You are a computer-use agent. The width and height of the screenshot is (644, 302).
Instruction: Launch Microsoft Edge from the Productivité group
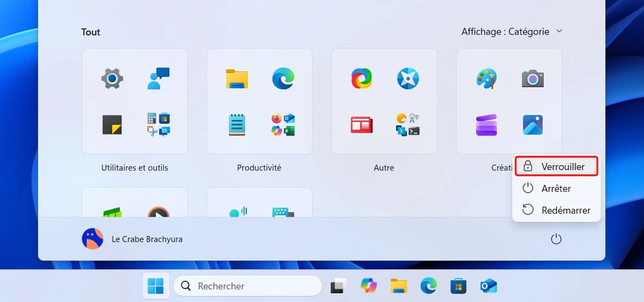point(283,79)
